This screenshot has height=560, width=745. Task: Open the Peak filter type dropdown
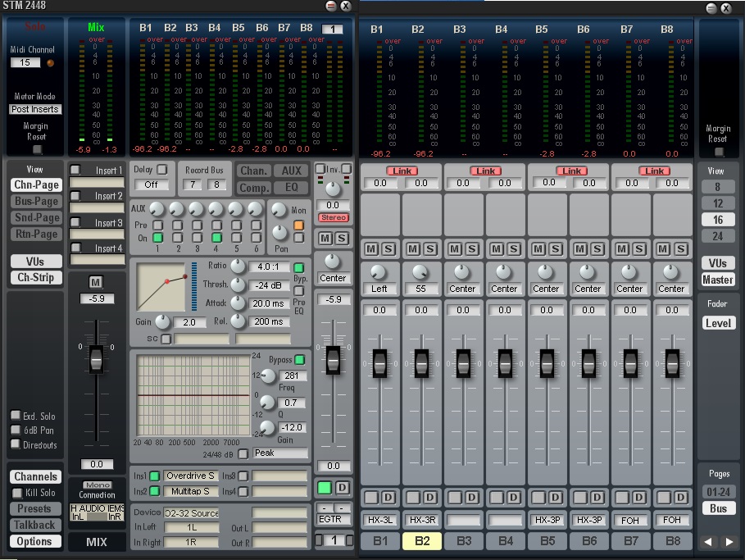(280, 453)
